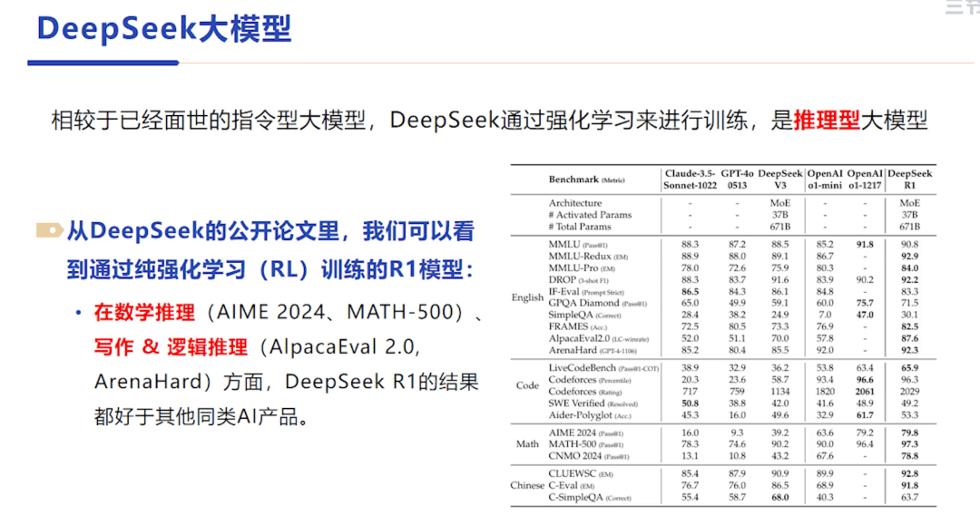Click the bold Codeforces rating value "2061"
This screenshot has height=525, width=980.
(x=865, y=392)
